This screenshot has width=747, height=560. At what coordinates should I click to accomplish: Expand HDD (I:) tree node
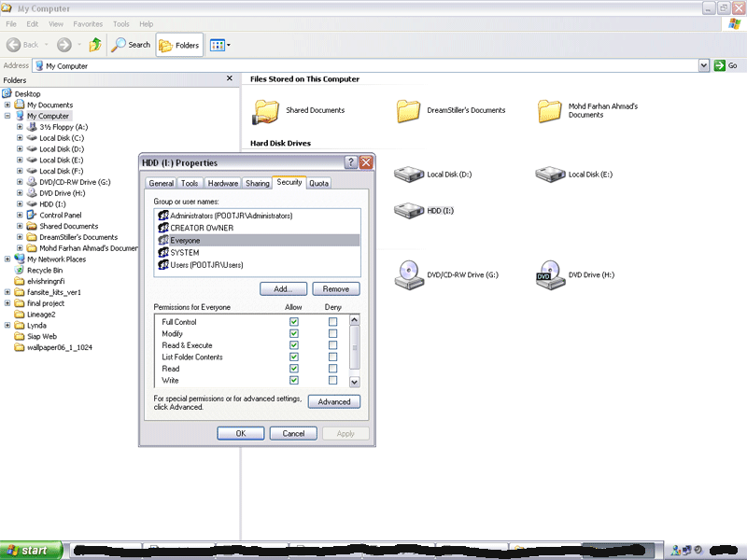pyautogui.click(x=20, y=203)
